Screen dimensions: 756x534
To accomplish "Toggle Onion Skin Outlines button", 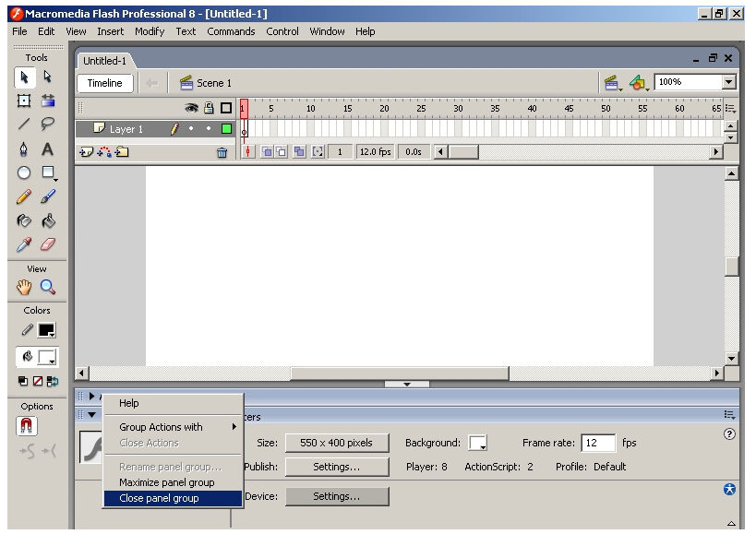I will point(282,152).
